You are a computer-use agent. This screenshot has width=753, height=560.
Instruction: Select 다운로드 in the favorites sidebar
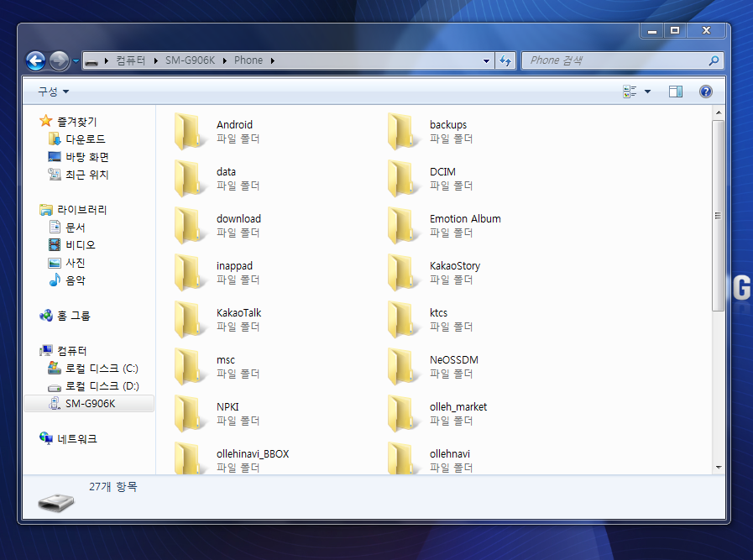point(85,139)
